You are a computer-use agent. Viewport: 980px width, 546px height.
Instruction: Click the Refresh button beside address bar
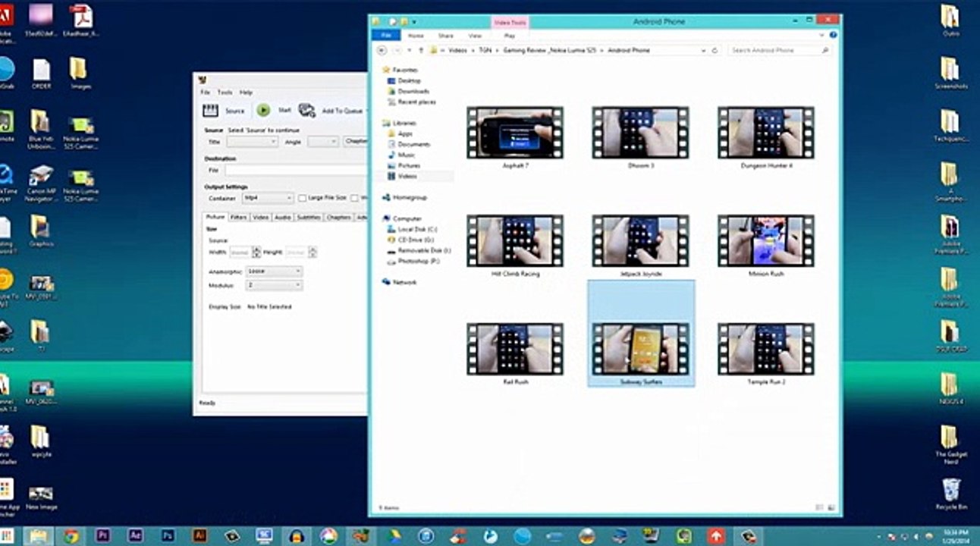[715, 50]
